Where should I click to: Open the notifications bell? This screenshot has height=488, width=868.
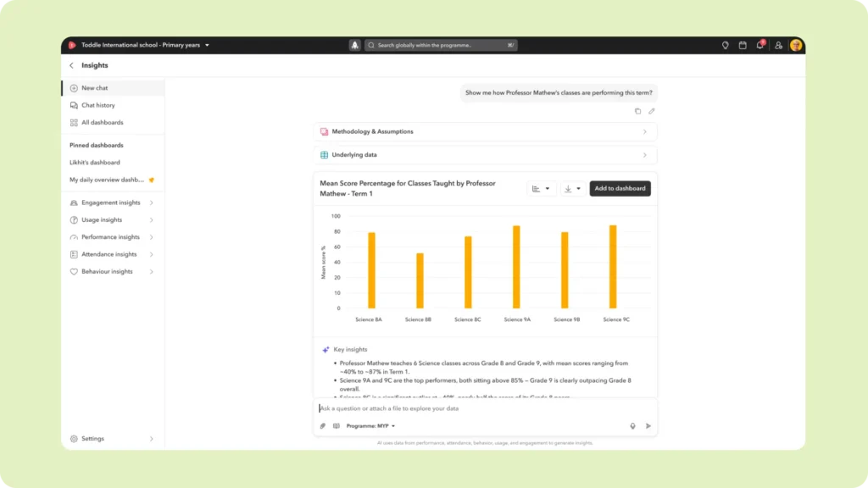click(760, 45)
